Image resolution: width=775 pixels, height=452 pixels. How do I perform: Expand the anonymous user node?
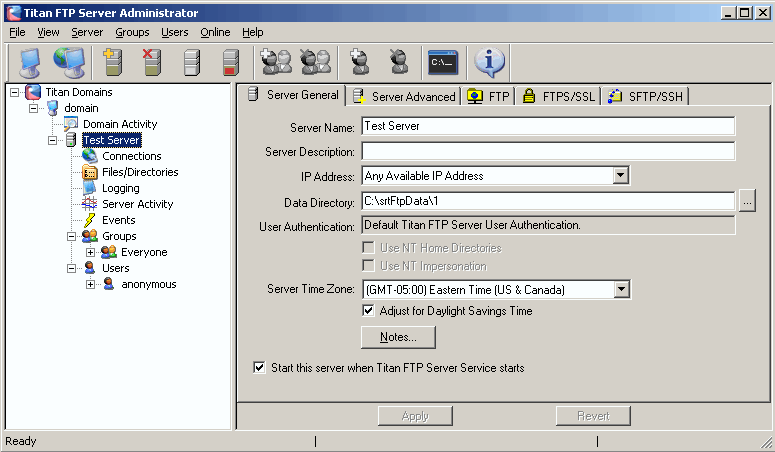(x=90, y=284)
